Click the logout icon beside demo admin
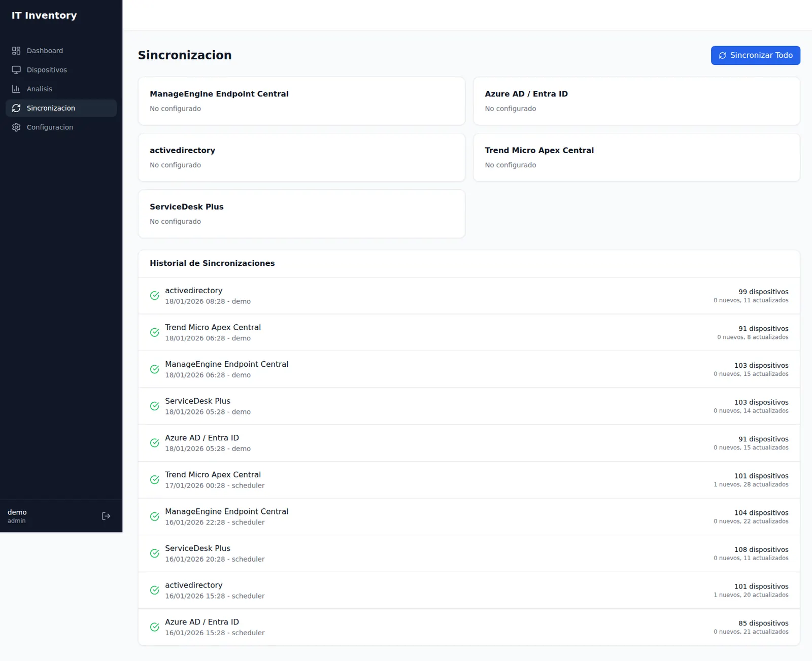The image size is (812, 661). coord(106,516)
